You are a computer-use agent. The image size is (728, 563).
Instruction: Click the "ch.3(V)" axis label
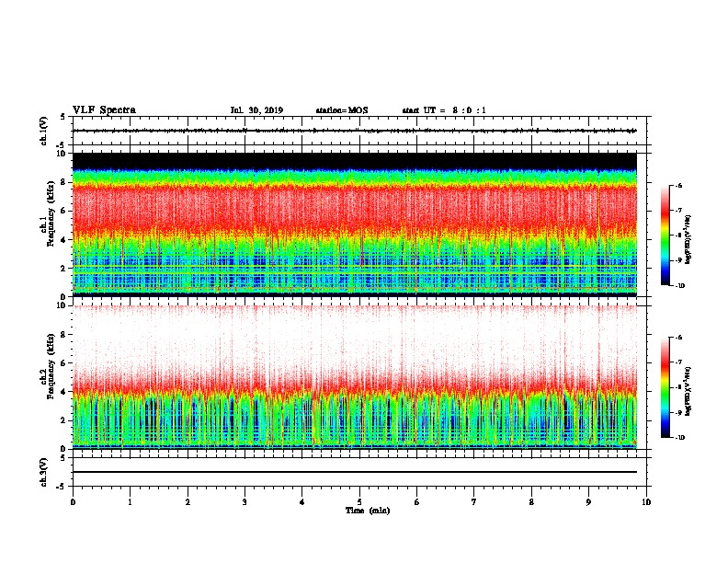tap(43, 472)
